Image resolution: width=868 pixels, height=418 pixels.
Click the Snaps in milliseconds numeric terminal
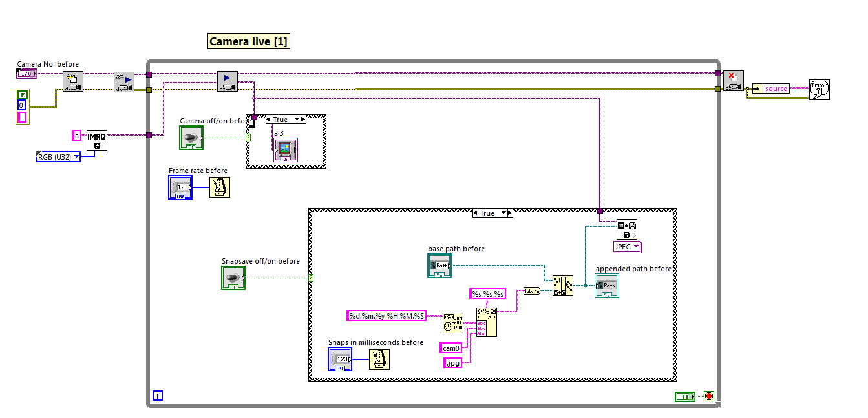(x=341, y=359)
